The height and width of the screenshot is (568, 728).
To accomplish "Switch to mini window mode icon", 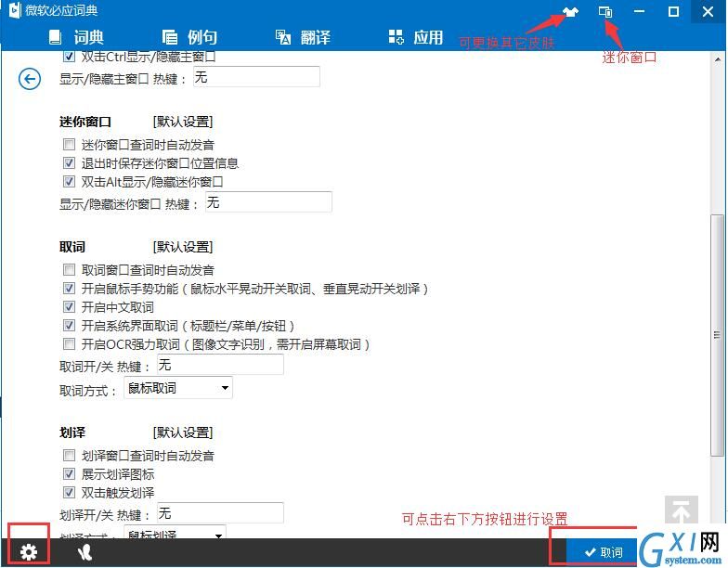I will [605, 11].
